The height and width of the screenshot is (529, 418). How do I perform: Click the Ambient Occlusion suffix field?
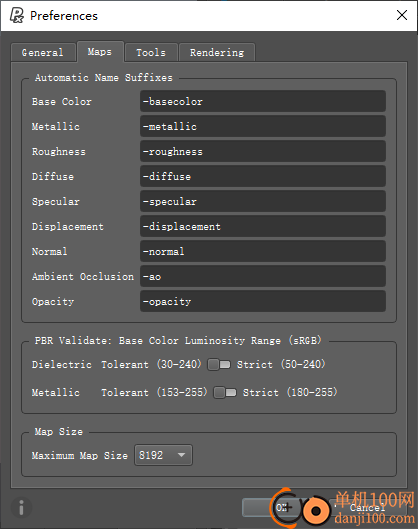[263, 276]
